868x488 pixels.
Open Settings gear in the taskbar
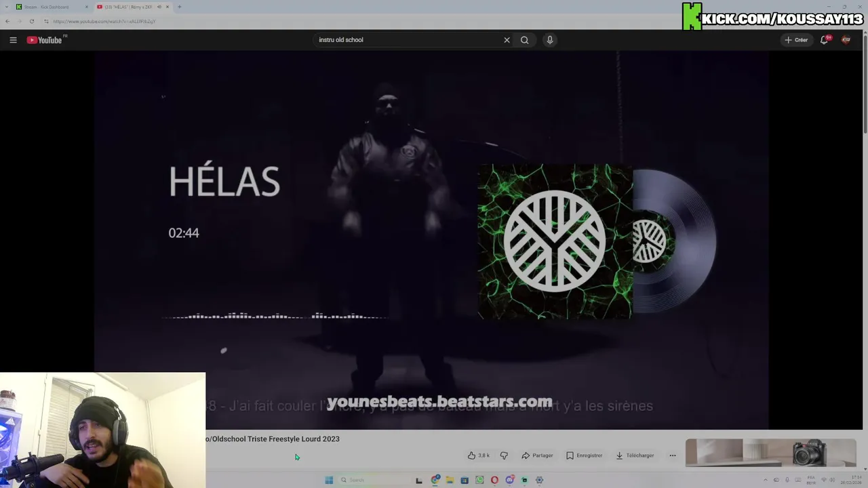(x=539, y=480)
